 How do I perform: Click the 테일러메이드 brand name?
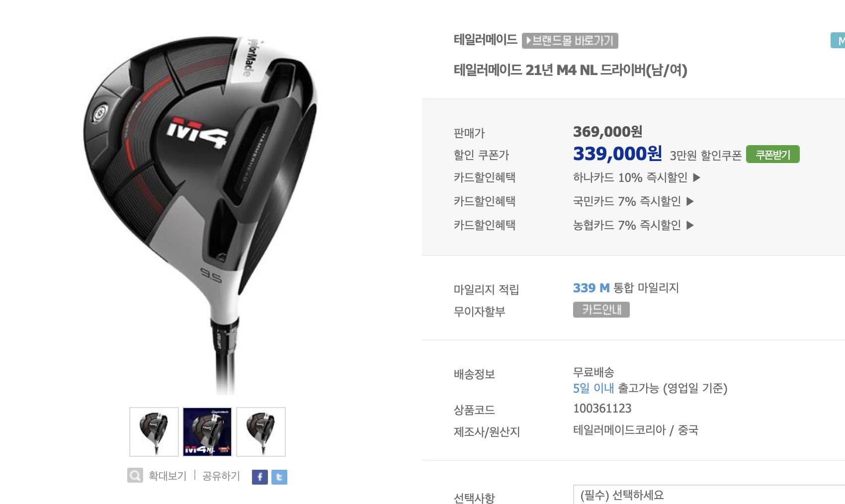pyautogui.click(x=486, y=40)
